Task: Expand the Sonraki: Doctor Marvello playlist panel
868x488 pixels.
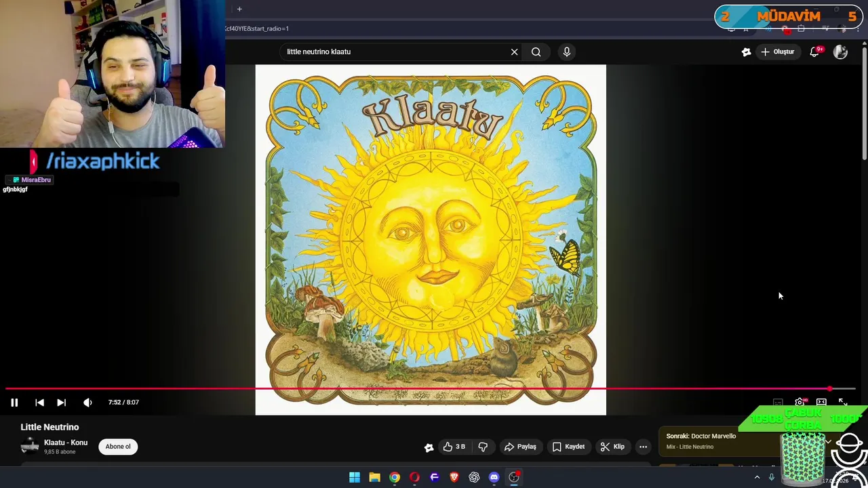Action: tap(828, 441)
